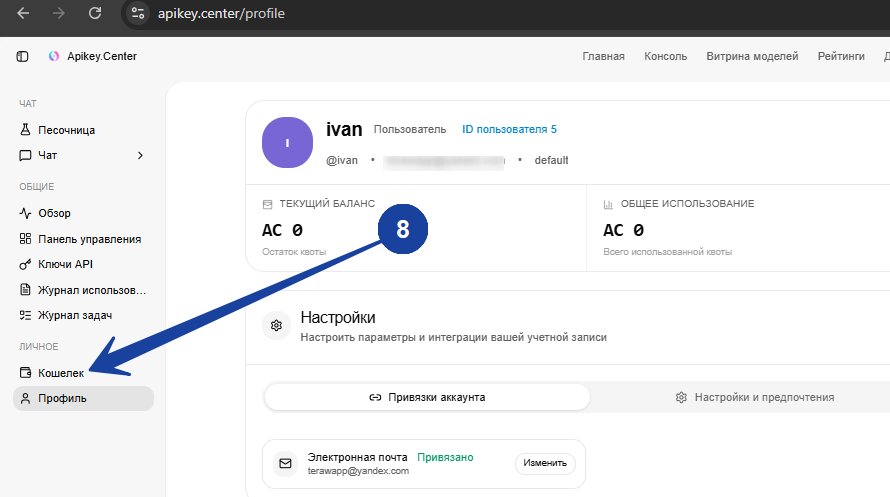Click the Apikey.Center logo icon
Screen dimensions: 890x497
(54, 56)
